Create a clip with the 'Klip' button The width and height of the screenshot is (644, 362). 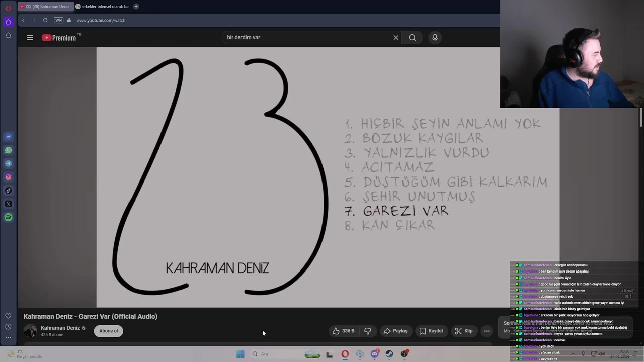pyautogui.click(x=463, y=331)
